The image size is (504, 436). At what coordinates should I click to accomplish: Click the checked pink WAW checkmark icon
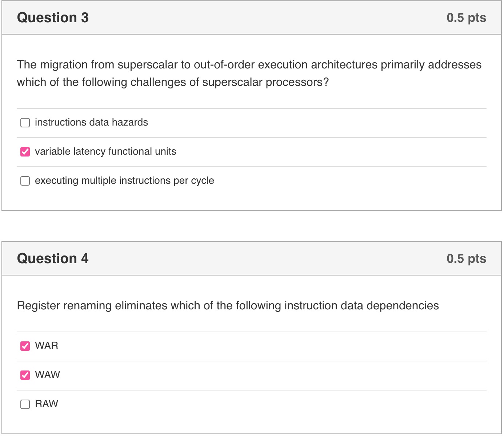coord(25,375)
